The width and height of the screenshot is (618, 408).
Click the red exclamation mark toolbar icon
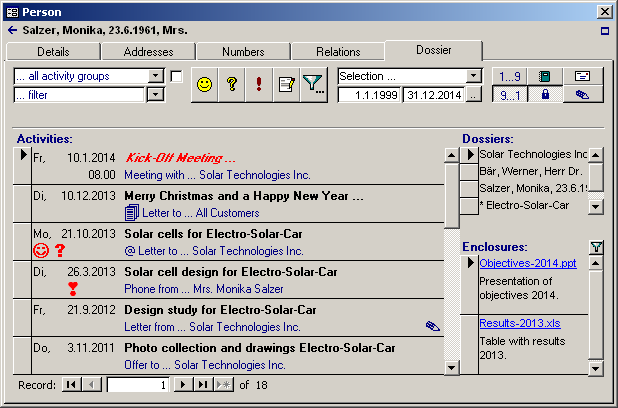259,86
